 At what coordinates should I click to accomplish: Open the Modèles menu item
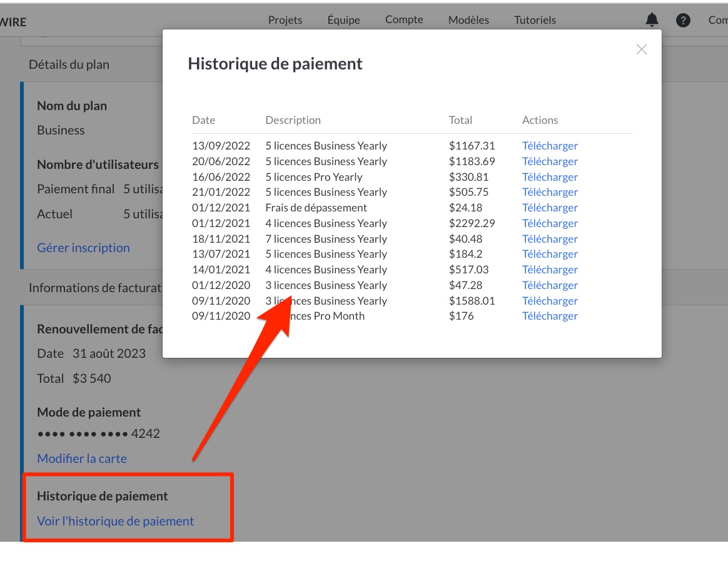tap(468, 20)
